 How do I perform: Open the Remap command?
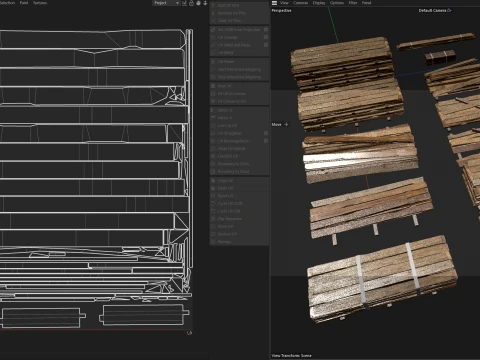239,242
